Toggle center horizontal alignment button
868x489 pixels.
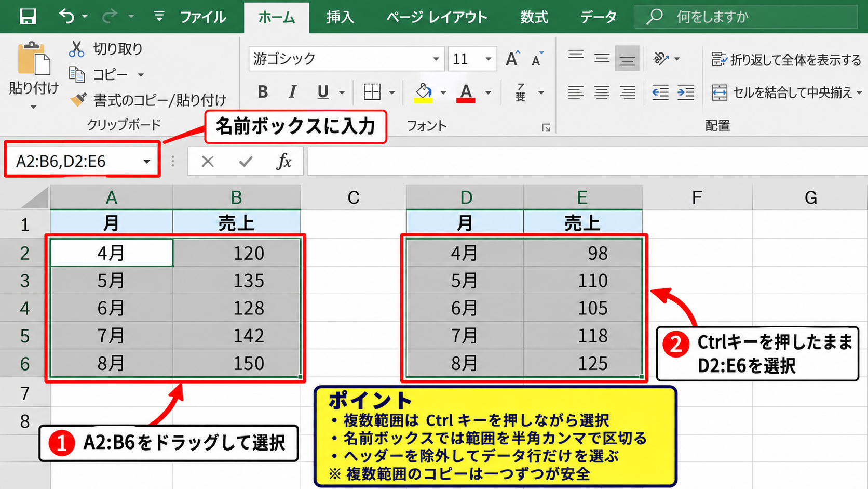(602, 92)
